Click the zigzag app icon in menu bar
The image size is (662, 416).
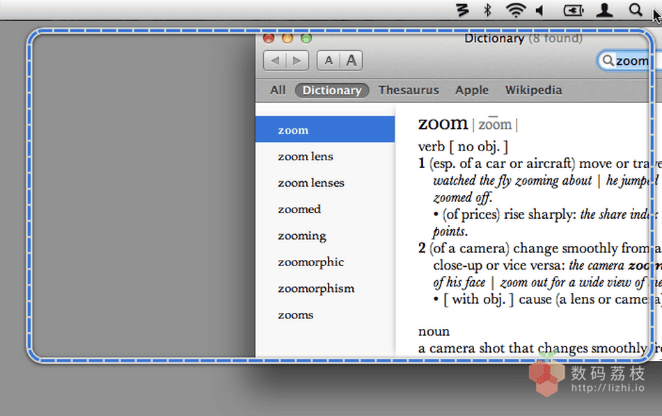[x=463, y=10]
